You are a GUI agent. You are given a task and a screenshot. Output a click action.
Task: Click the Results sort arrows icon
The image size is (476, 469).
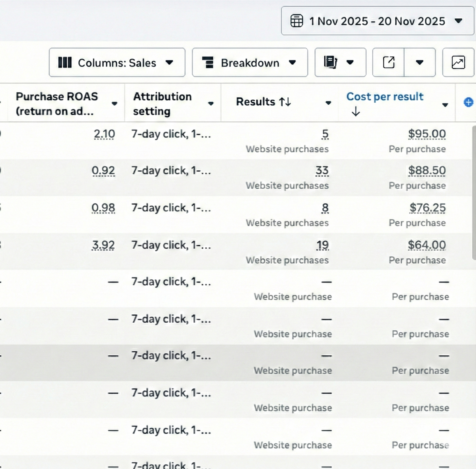pos(285,101)
